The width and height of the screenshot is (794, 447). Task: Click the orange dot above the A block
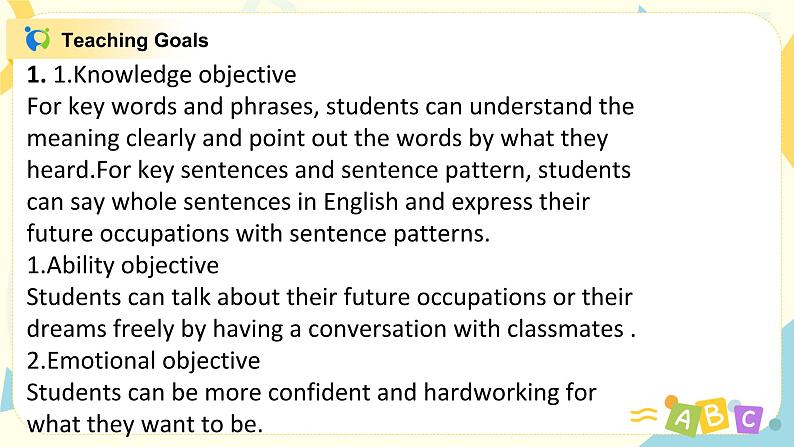(x=671, y=402)
